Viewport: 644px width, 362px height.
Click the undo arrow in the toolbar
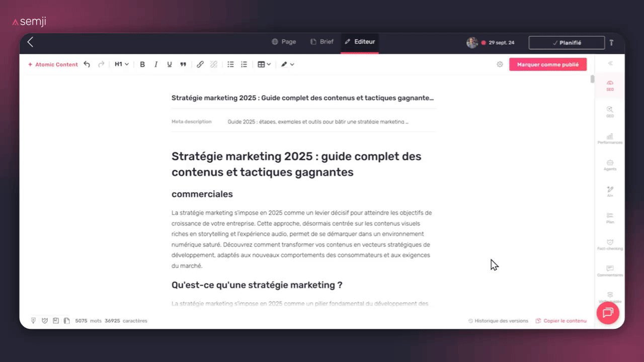87,64
